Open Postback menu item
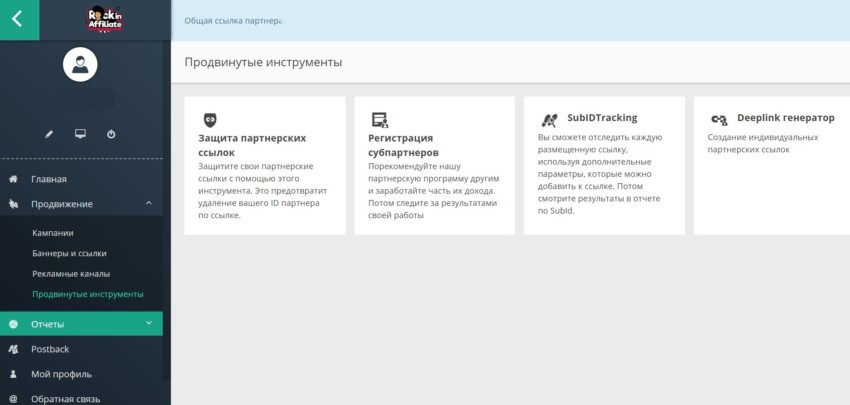 pyautogui.click(x=50, y=349)
